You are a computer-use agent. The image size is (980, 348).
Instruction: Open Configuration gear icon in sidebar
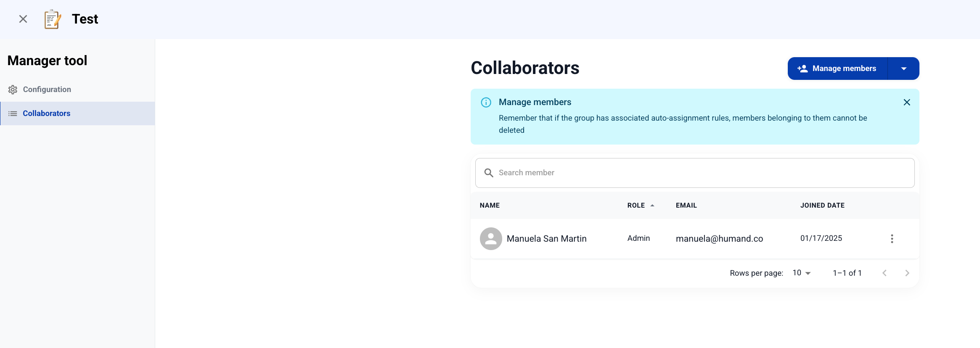13,90
